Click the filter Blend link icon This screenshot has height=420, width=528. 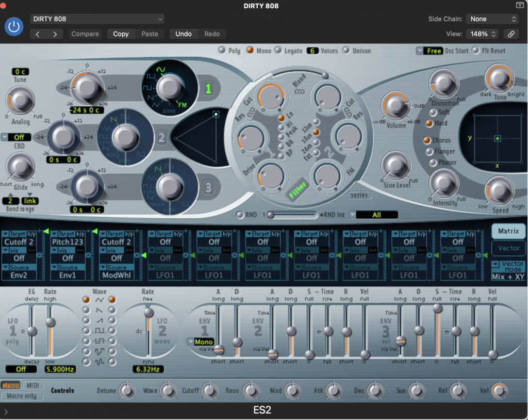[x=299, y=91]
